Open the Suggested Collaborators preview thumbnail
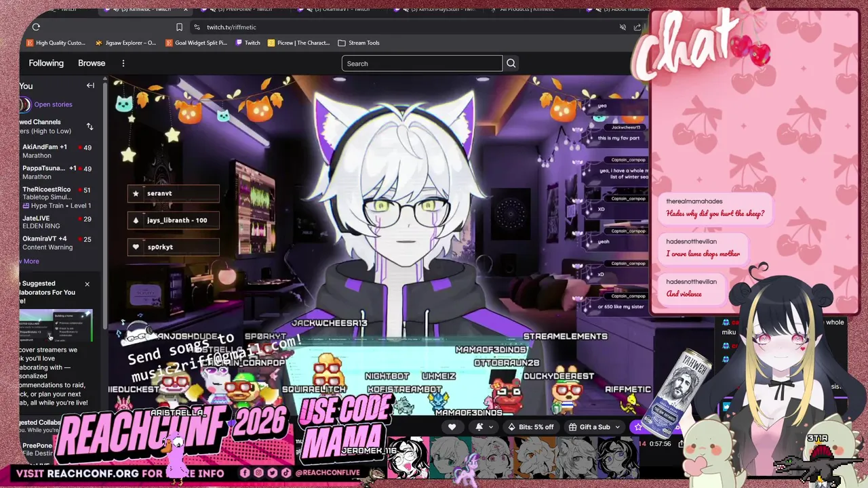 (x=56, y=326)
